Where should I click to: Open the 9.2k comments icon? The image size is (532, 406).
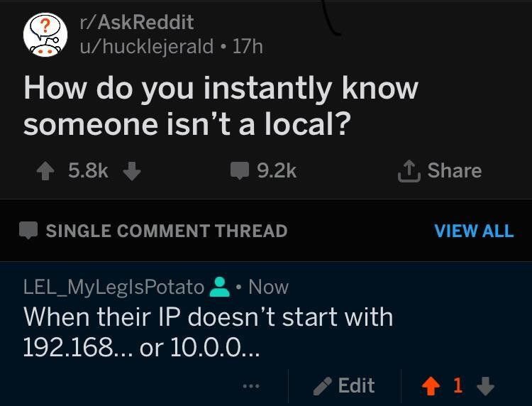click(x=240, y=171)
